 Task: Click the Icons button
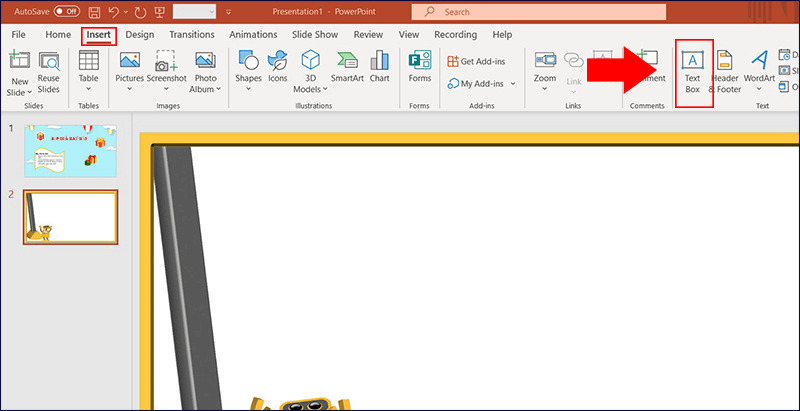pyautogui.click(x=278, y=66)
